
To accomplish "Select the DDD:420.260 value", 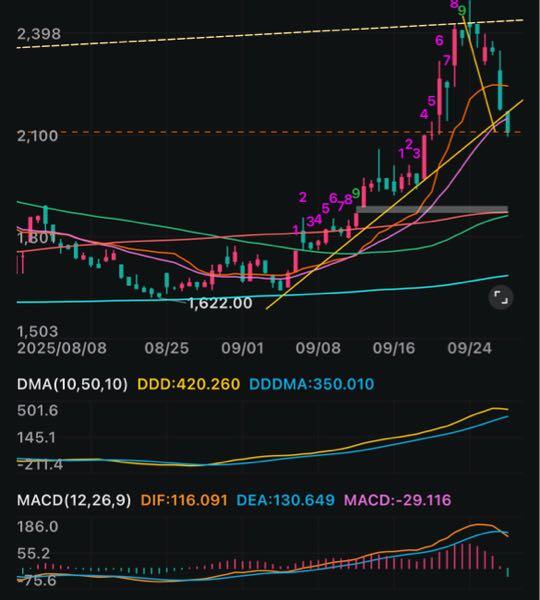I will click(x=189, y=384).
